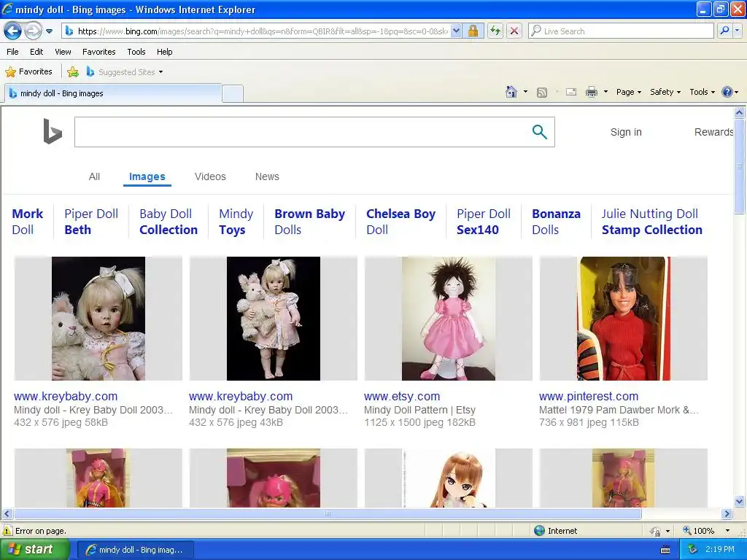Select the Mork Doll suggestion
Image resolution: width=747 pixels, height=560 pixels.
click(27, 222)
